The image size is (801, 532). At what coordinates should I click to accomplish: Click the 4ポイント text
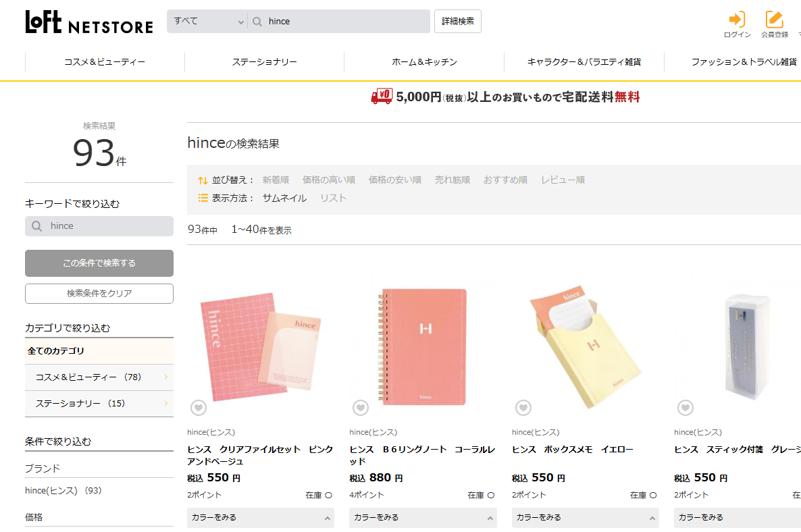(367, 496)
